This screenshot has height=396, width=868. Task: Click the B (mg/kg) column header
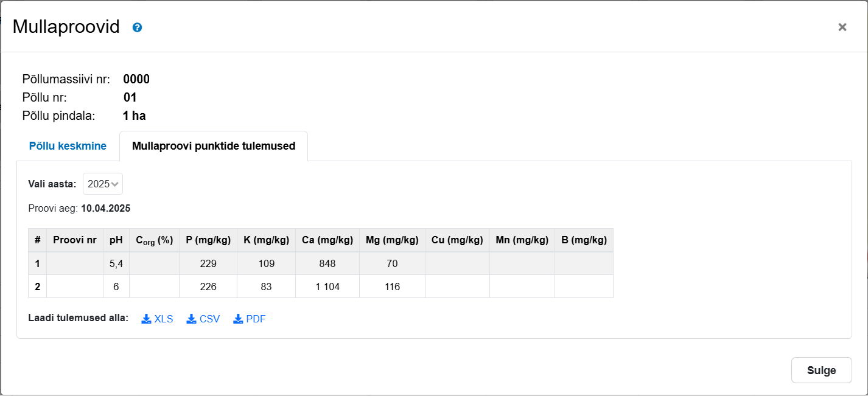(584, 240)
